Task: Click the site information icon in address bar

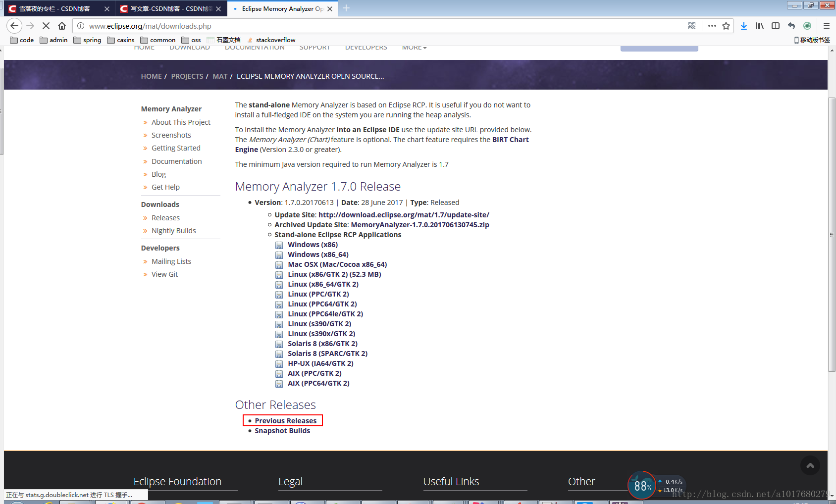Action: pos(81,26)
